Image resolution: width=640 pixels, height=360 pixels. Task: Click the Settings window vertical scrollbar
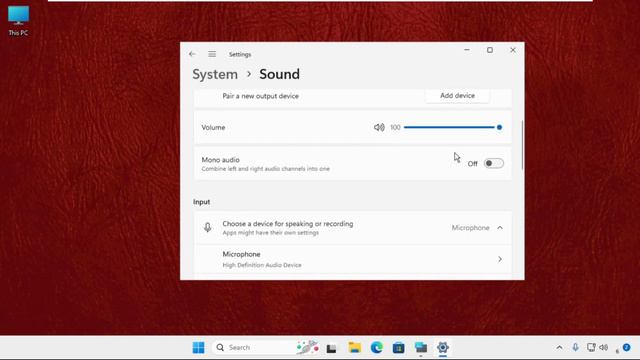point(522,145)
